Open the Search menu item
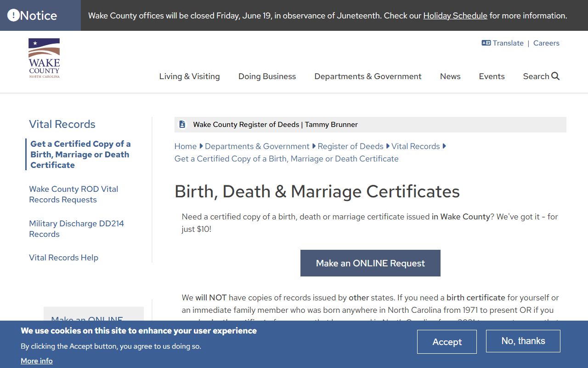The width and height of the screenshot is (588, 368). 541,76
